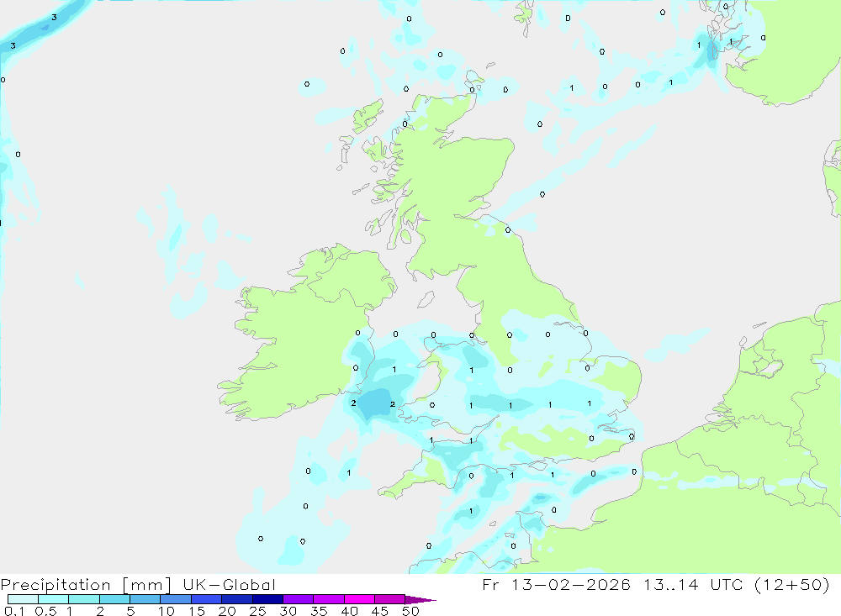Click the 35–40 mm legend swatch
This screenshot has width=841, height=616.
(329, 599)
